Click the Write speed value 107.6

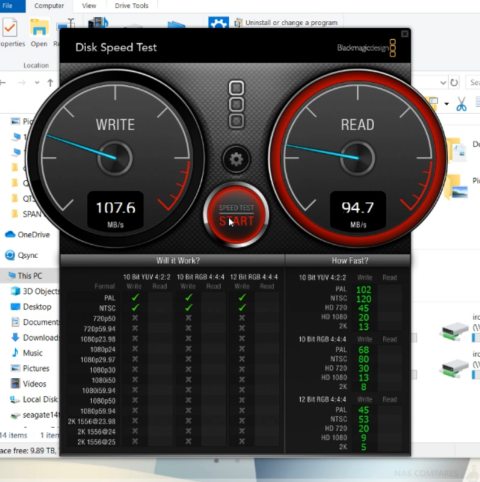(x=116, y=208)
